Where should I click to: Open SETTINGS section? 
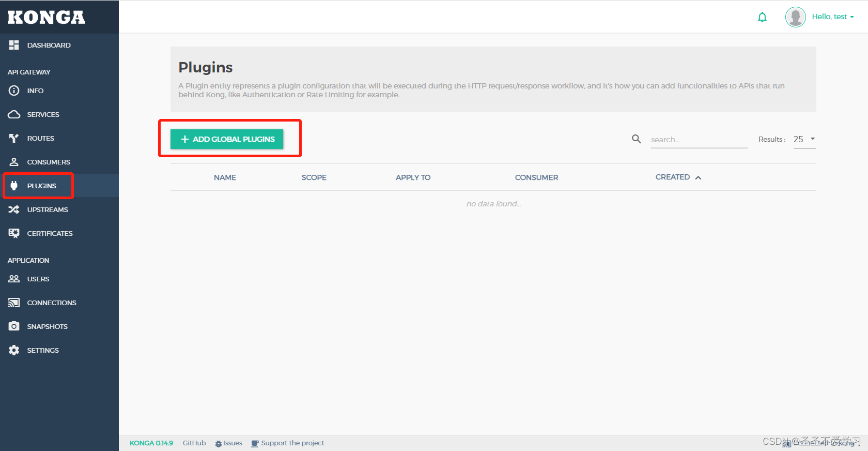click(x=59, y=350)
